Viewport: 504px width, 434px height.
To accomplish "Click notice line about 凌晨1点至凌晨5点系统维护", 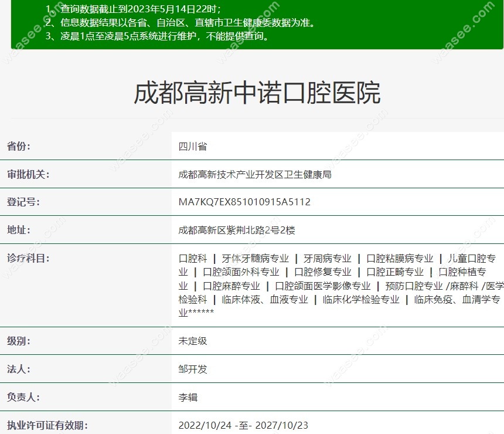I will point(157,36).
